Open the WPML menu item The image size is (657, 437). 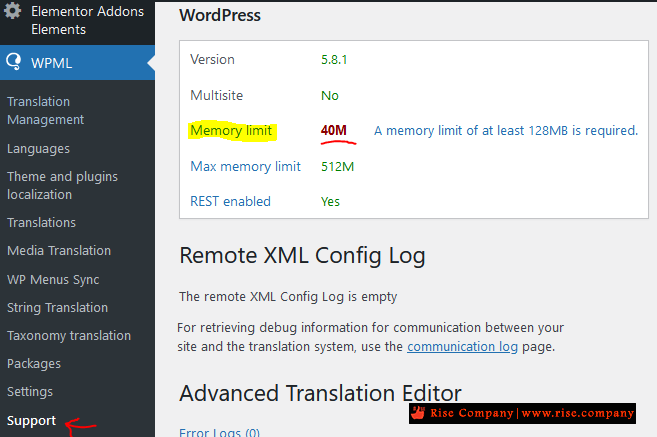coord(77,62)
